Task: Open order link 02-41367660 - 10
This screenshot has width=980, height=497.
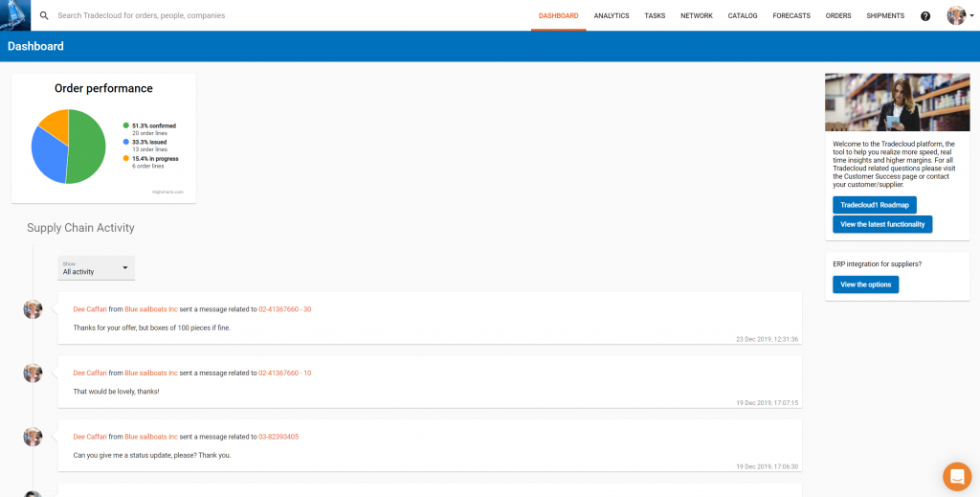Action: click(285, 373)
